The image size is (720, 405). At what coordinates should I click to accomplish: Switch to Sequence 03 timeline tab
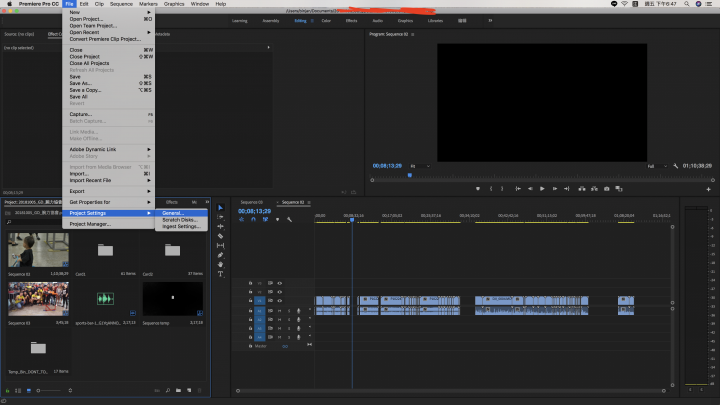[x=252, y=202]
